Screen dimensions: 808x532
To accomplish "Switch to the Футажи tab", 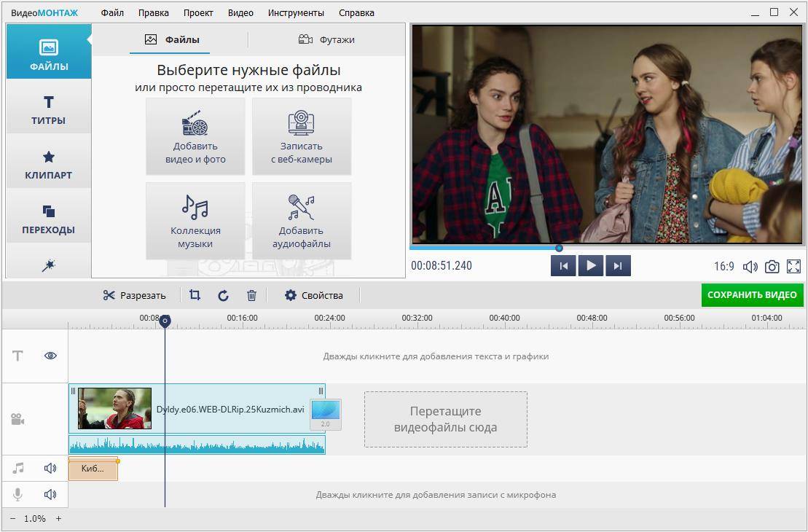I will [x=326, y=39].
